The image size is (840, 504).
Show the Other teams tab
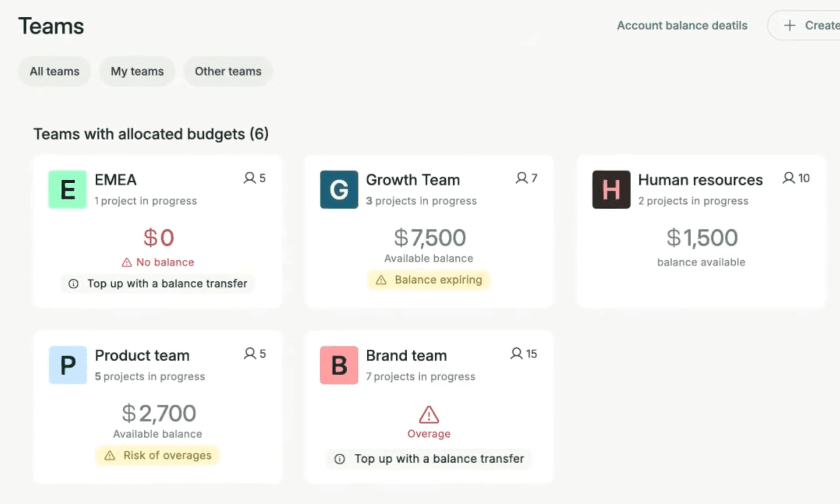(x=228, y=71)
